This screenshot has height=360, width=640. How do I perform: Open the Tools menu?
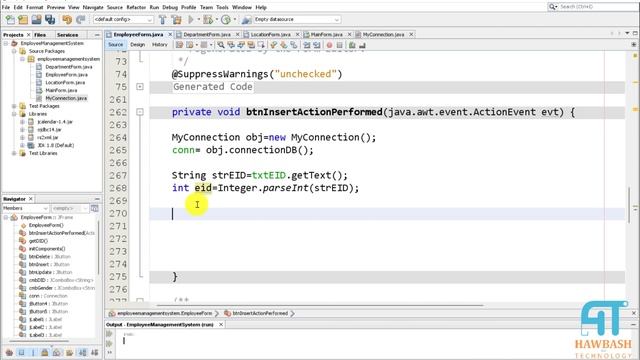coord(222,7)
